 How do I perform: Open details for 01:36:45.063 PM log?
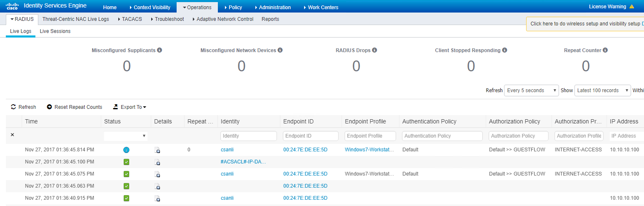(157, 186)
